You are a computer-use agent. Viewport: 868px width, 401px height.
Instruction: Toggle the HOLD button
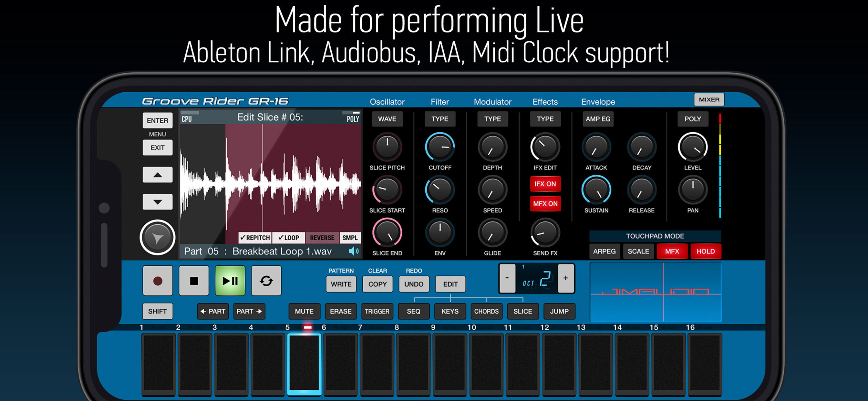(706, 252)
